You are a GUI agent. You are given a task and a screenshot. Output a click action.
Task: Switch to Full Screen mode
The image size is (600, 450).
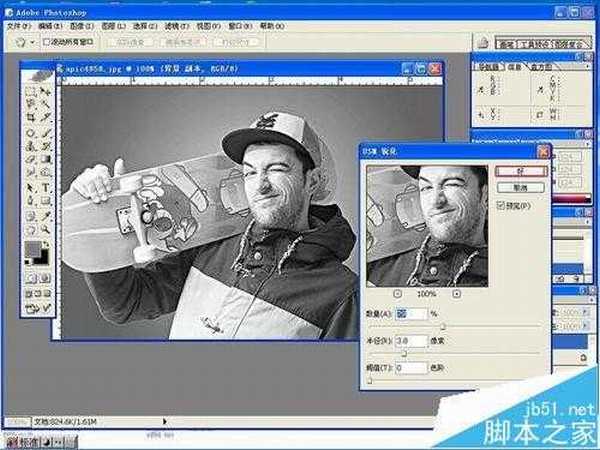[x=47, y=294]
